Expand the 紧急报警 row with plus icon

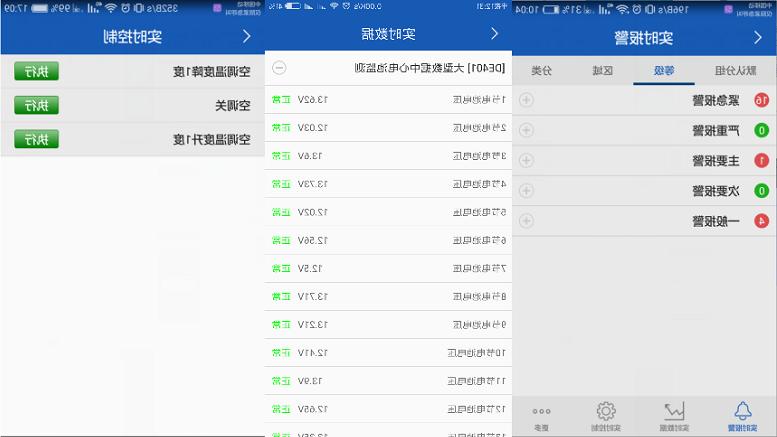pyautogui.click(x=527, y=100)
